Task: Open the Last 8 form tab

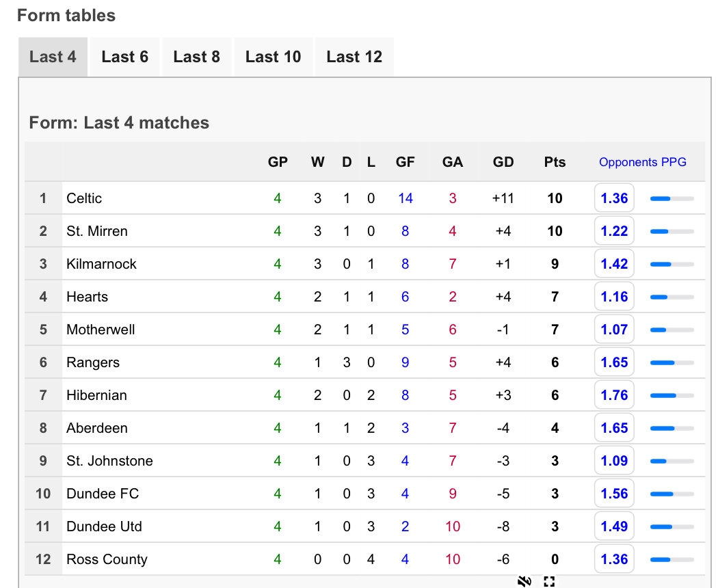Action: (196, 57)
